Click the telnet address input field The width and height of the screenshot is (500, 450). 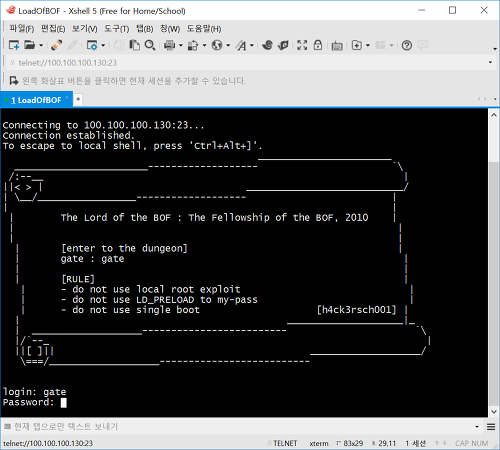tap(247, 62)
